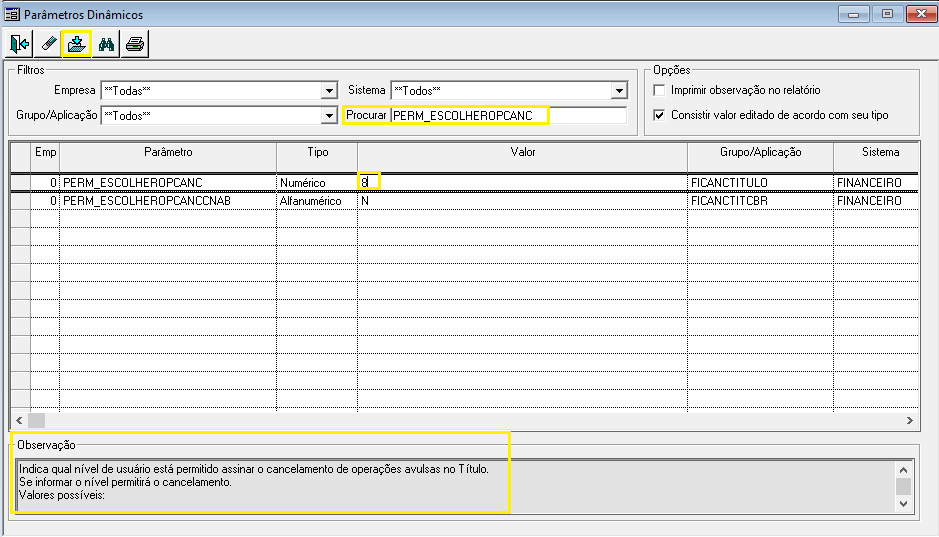Image resolution: width=939 pixels, height=537 pixels.
Task: Open the Empresa dropdown
Action: coord(329,90)
